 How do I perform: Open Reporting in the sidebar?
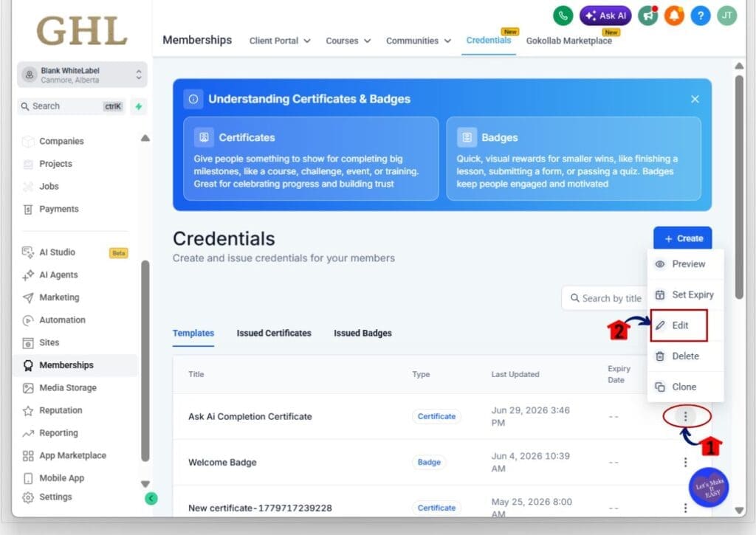[x=58, y=433]
